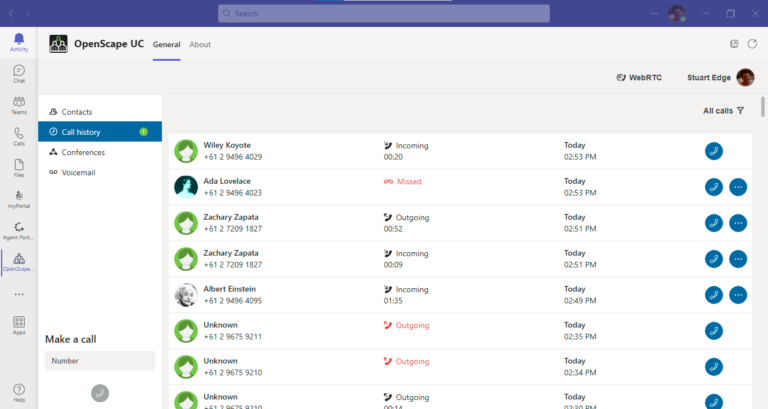Click the grey dial button under Number

click(100, 393)
